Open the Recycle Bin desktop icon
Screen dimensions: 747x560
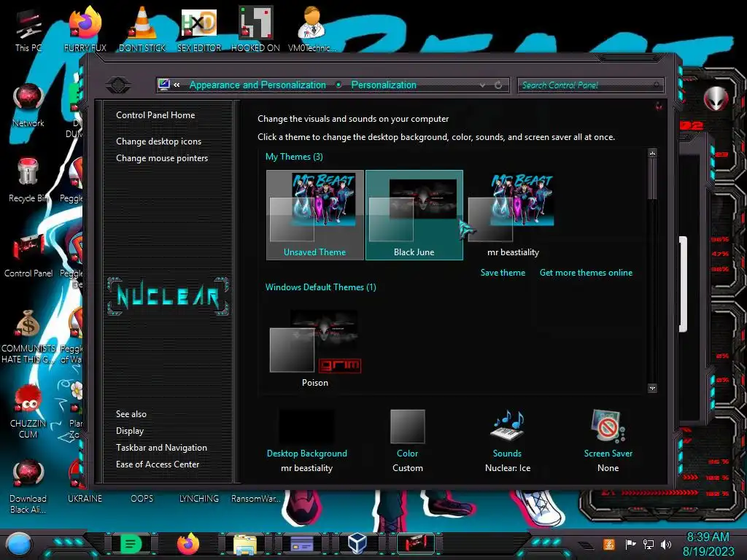(28, 180)
